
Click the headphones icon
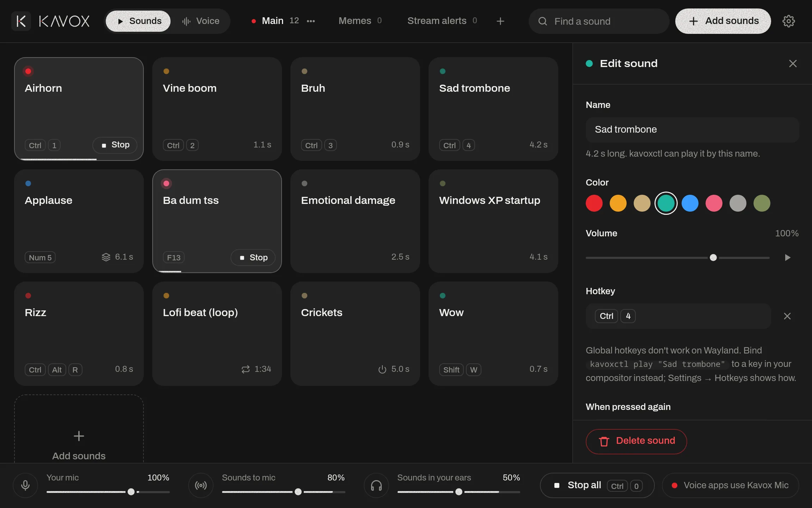pos(376,485)
